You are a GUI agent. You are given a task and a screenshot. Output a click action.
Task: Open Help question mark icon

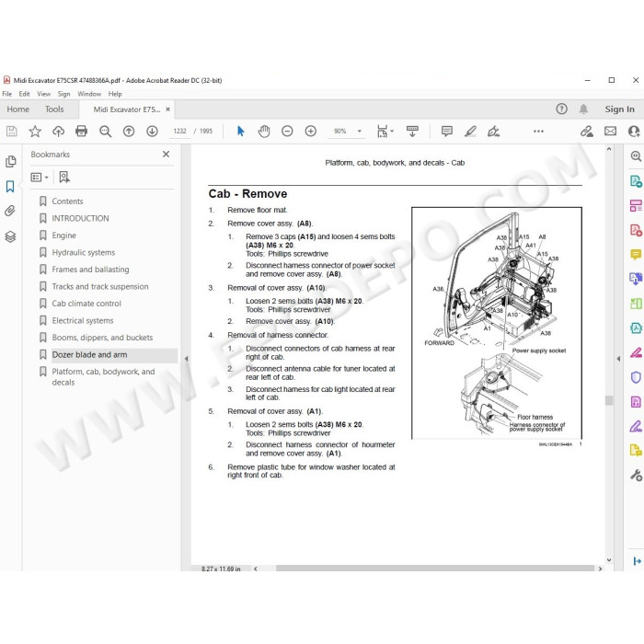click(561, 109)
